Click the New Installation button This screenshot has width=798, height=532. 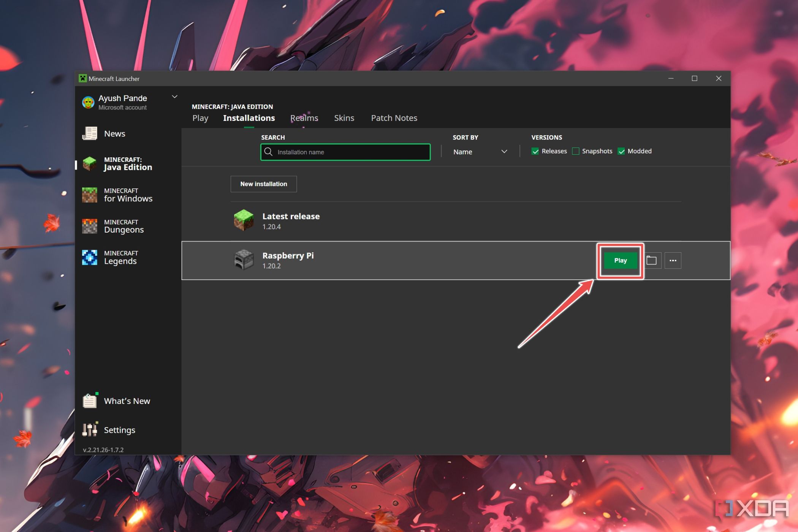[x=264, y=184]
